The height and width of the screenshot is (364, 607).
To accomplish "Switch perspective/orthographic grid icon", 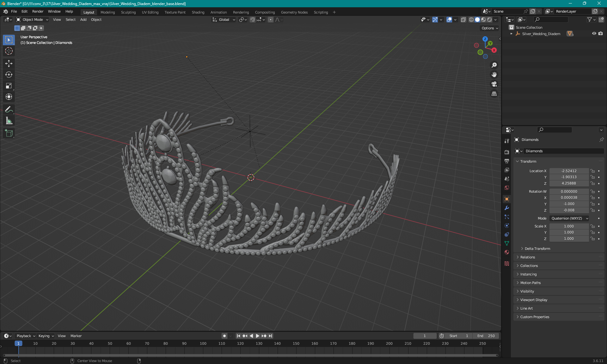I will click(494, 94).
